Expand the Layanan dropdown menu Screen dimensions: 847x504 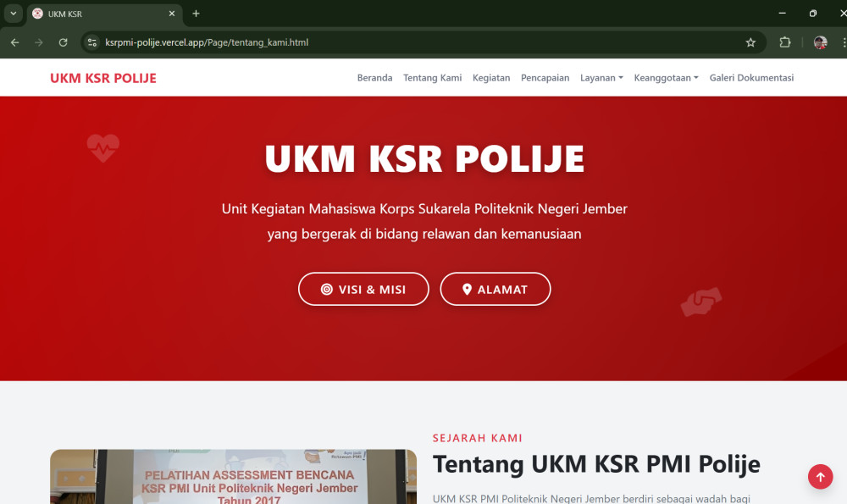click(601, 78)
